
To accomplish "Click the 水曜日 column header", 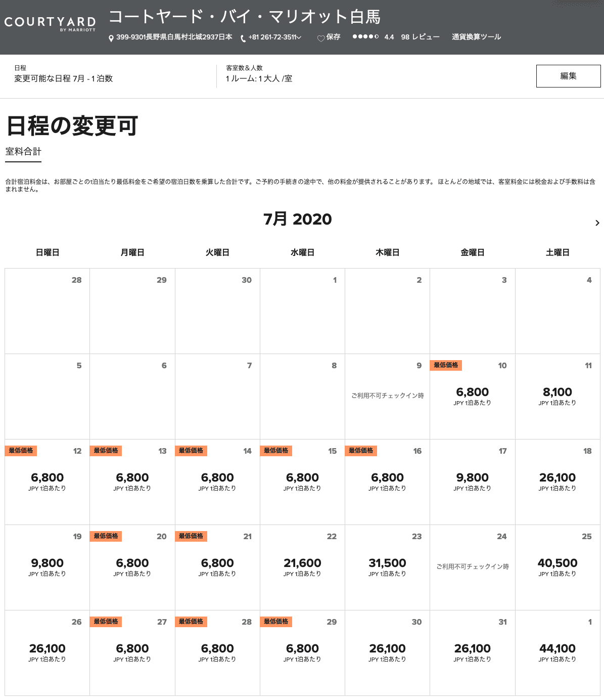I will (x=302, y=252).
